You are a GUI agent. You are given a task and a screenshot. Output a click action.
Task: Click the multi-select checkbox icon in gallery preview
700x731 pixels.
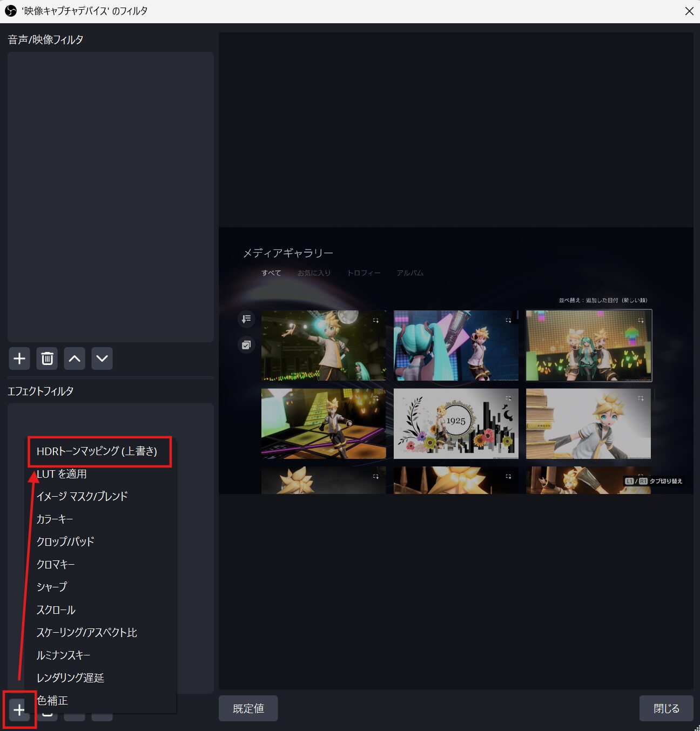[246, 345]
